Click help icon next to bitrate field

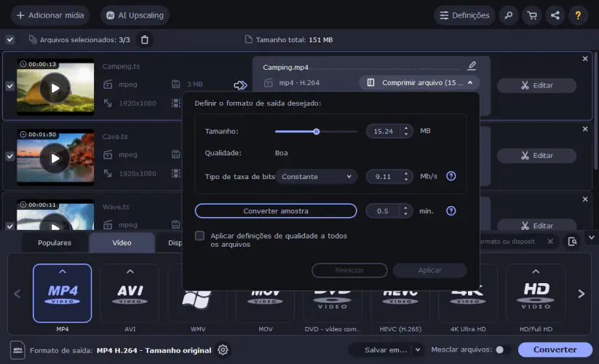click(451, 176)
